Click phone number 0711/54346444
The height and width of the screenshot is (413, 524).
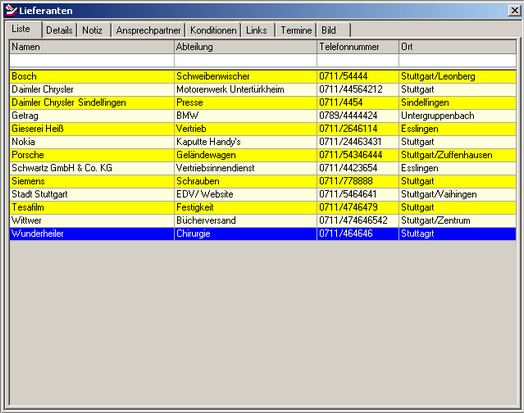[x=358, y=155]
